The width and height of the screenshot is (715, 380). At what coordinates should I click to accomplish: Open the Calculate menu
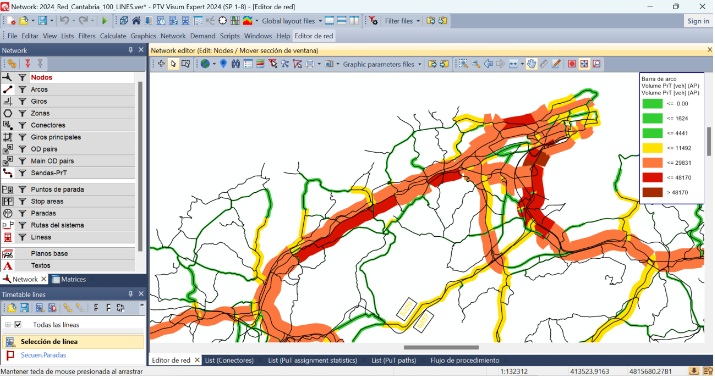[113, 36]
